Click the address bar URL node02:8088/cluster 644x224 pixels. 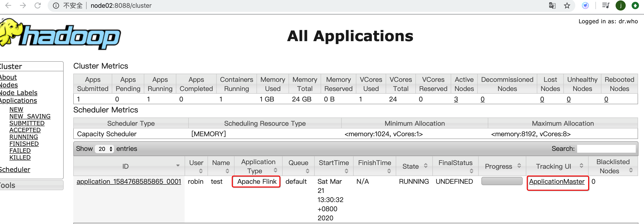(x=121, y=5)
